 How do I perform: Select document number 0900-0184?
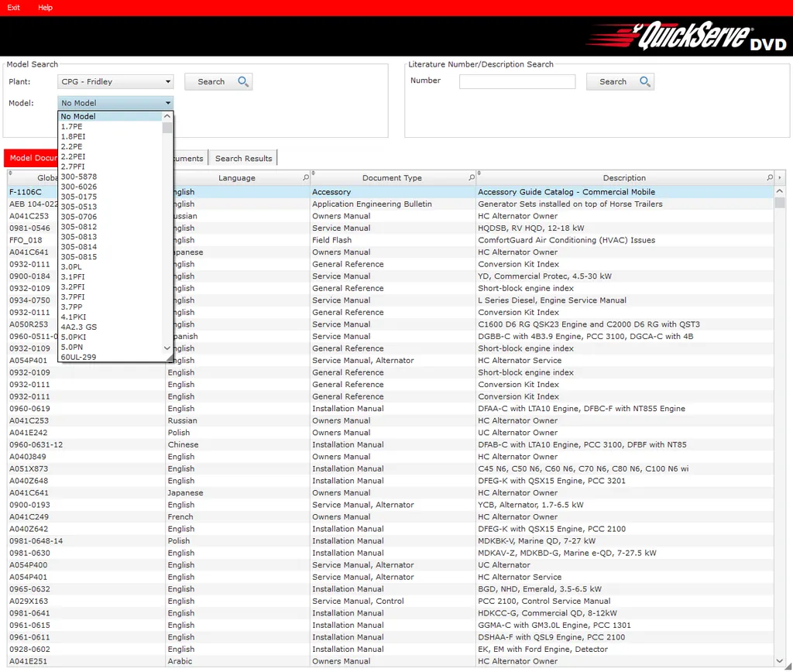click(30, 276)
